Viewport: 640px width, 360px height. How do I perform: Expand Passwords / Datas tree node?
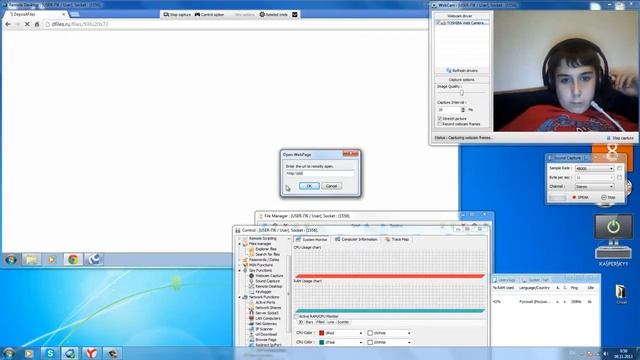click(240, 260)
